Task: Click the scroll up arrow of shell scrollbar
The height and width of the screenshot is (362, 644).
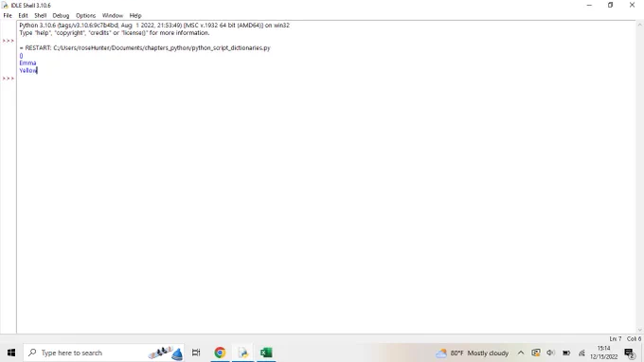Action: tap(640, 25)
